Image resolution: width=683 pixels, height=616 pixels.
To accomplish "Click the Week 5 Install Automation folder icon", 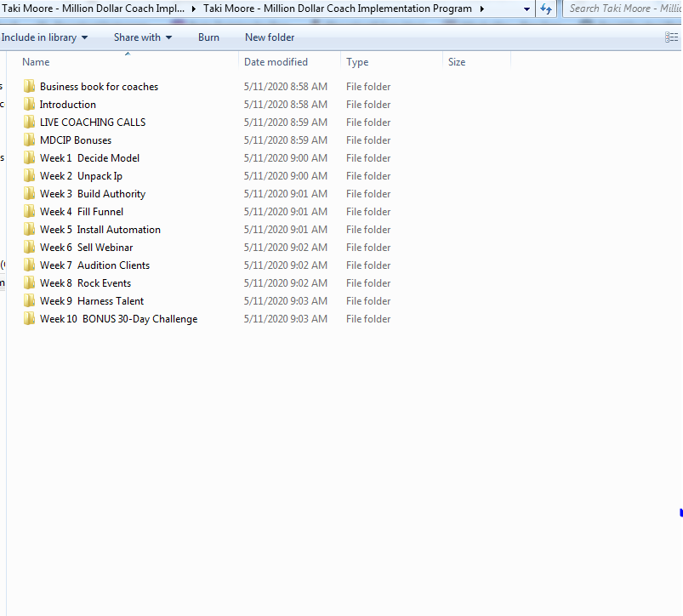I will coord(29,229).
